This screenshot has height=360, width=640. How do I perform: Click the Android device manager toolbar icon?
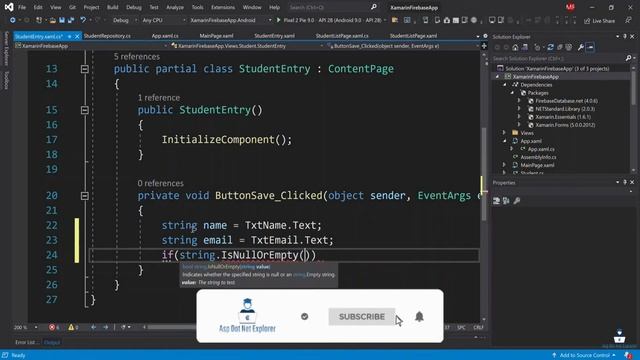[436, 20]
